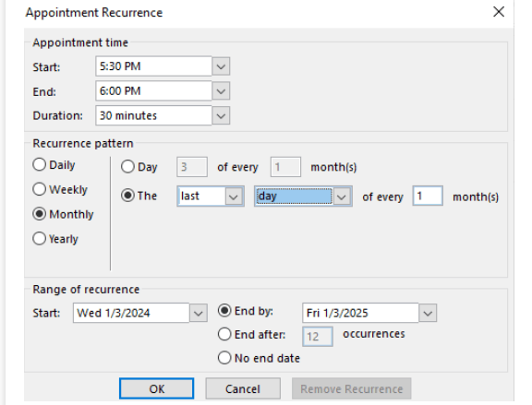The image size is (532, 405).
Task: Close the Appointment Recurrence dialog
Action: pyautogui.click(x=499, y=12)
